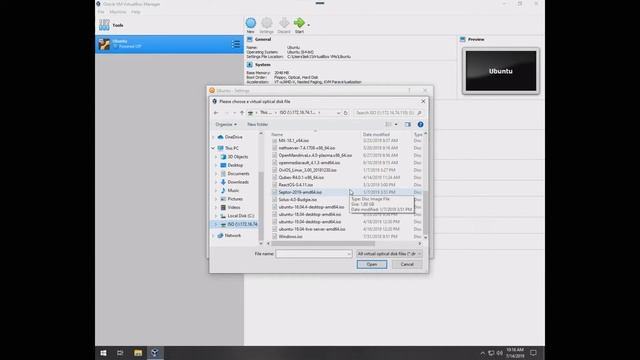Image resolution: width=640 pixels, height=360 pixels.
Task: Select Pictures in navigation pane
Action: (235, 199)
